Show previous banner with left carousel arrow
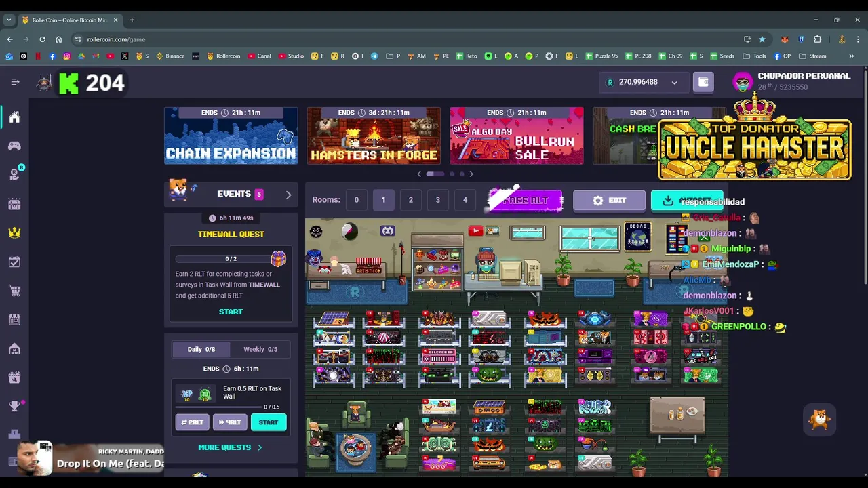 click(x=419, y=174)
